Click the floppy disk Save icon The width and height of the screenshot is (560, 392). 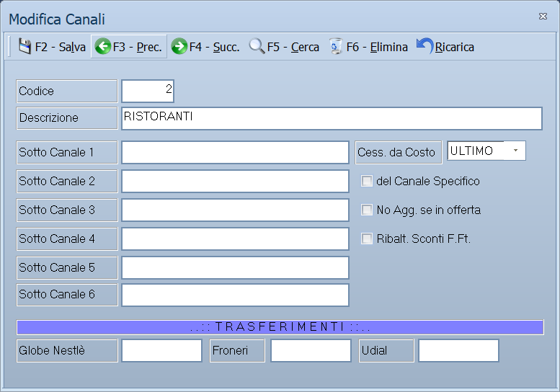tap(25, 46)
